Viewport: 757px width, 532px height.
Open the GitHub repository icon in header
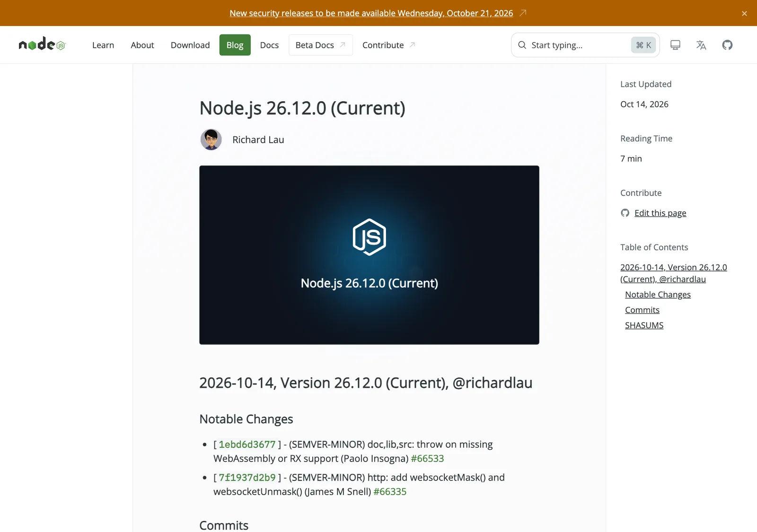coord(727,45)
